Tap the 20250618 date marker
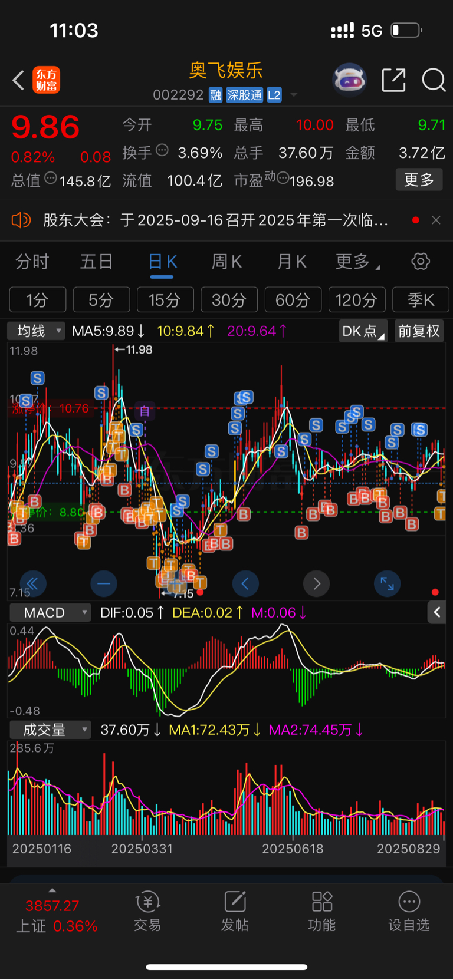 (293, 849)
